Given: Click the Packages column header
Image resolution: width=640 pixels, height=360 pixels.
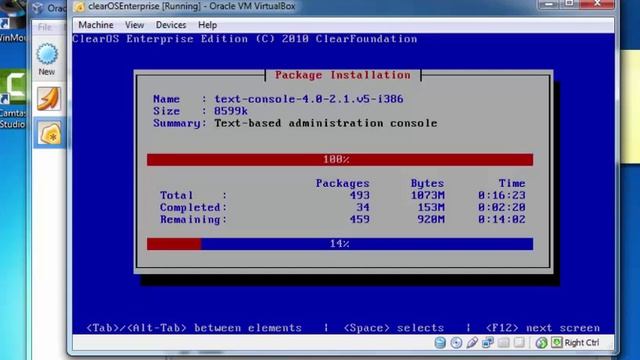Looking at the screenshot, I should tap(342, 183).
